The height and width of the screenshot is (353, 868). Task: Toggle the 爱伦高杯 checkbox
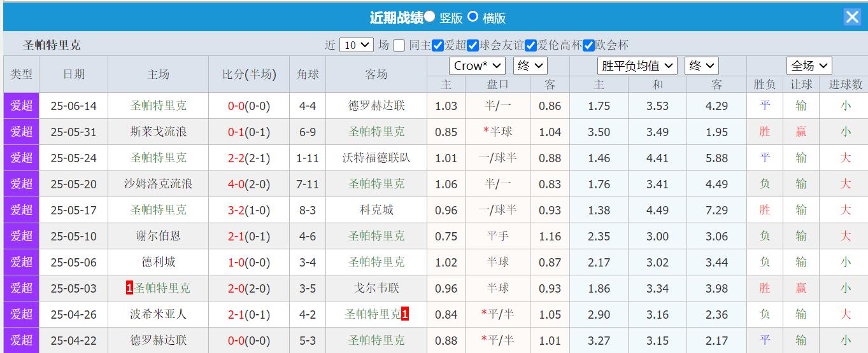[530, 45]
